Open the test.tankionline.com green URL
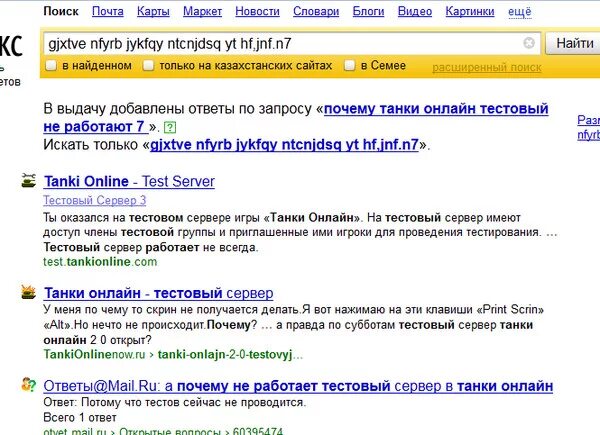This screenshot has height=435, width=600. 100,262
